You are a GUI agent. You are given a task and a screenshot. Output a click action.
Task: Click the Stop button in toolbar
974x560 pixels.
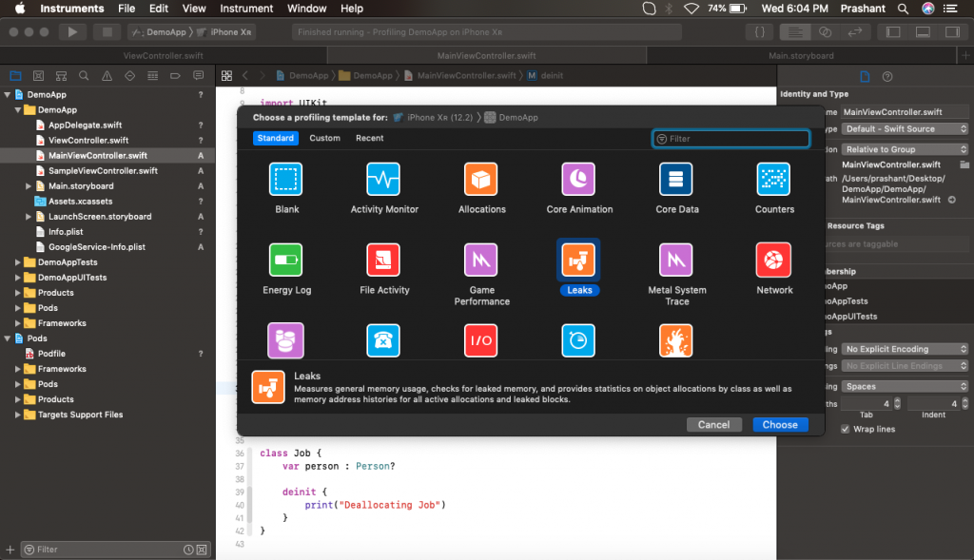(x=107, y=31)
